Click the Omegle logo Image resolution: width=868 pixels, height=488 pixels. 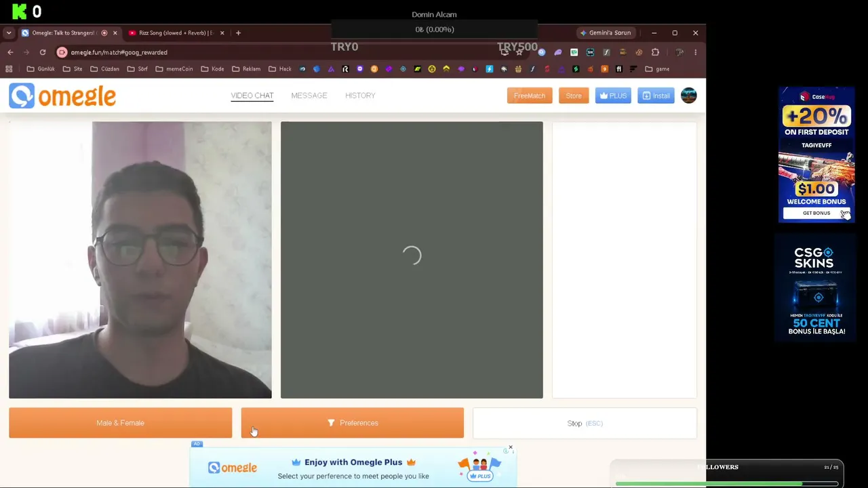[62, 96]
